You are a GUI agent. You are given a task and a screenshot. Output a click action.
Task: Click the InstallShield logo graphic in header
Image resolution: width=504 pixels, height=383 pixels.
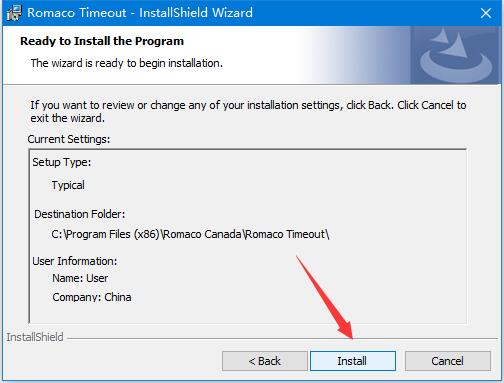[x=455, y=55]
